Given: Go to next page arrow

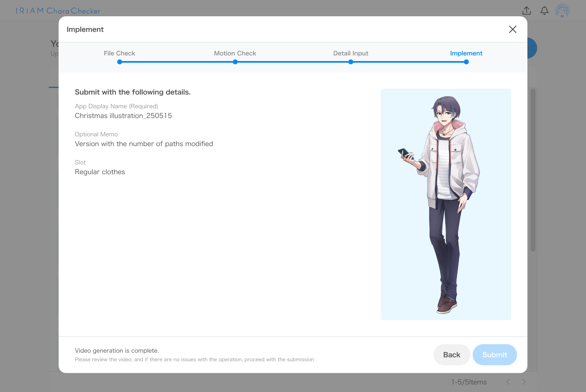Looking at the screenshot, I should (524, 382).
